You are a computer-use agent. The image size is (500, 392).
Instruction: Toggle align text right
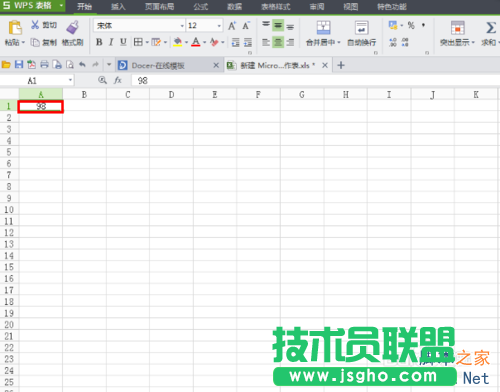[290, 42]
